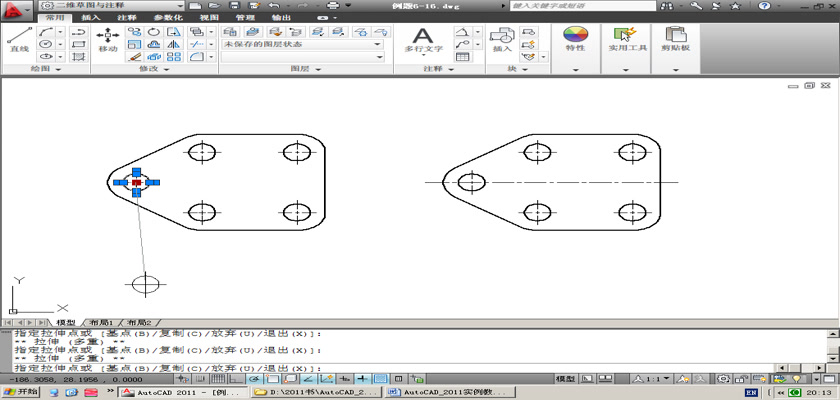
Task: Click the 插入 block insert icon
Action: point(501,38)
